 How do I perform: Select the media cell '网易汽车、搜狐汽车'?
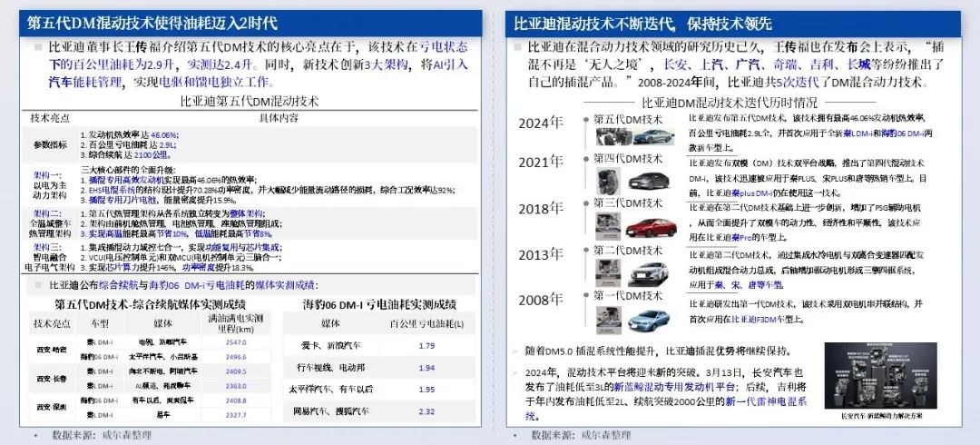330,411
